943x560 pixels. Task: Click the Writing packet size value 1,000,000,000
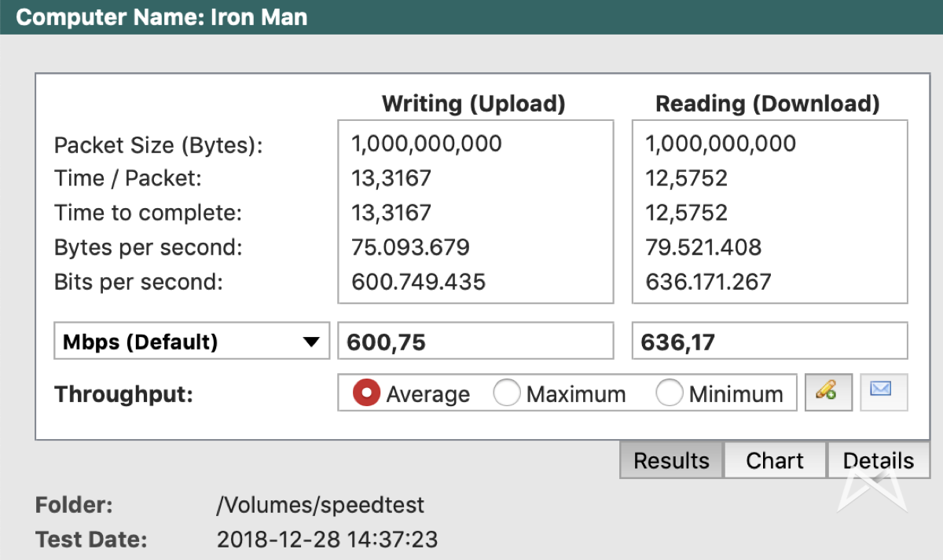click(426, 144)
